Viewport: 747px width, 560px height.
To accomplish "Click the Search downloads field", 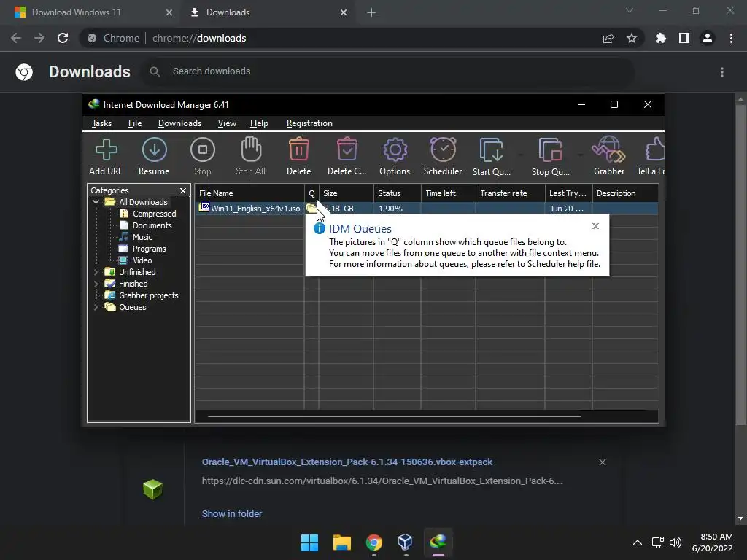I will click(388, 71).
